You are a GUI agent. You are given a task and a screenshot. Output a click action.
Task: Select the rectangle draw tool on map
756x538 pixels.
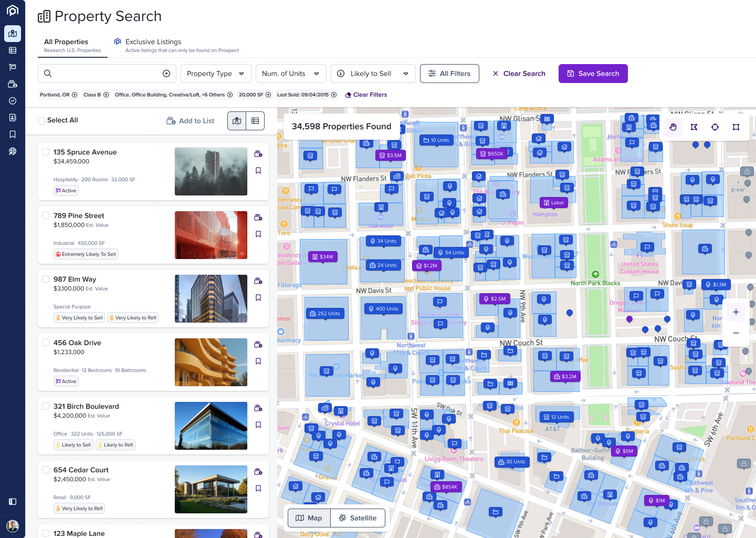click(x=736, y=127)
